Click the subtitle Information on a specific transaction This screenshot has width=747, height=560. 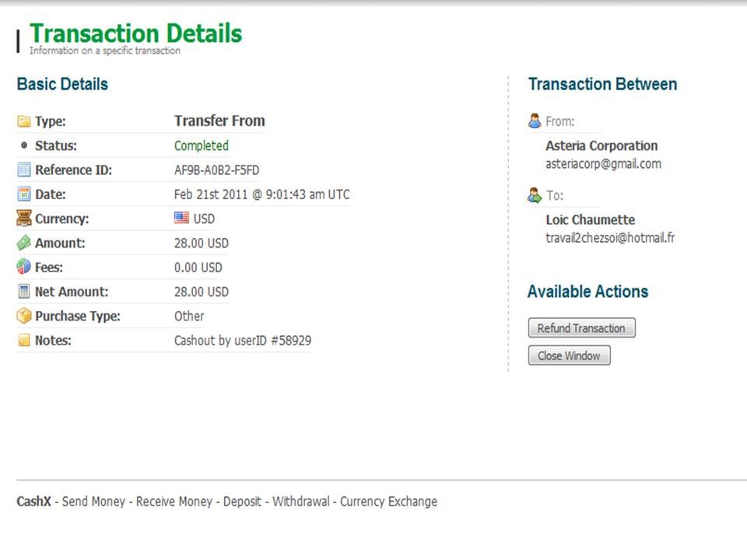point(105,51)
